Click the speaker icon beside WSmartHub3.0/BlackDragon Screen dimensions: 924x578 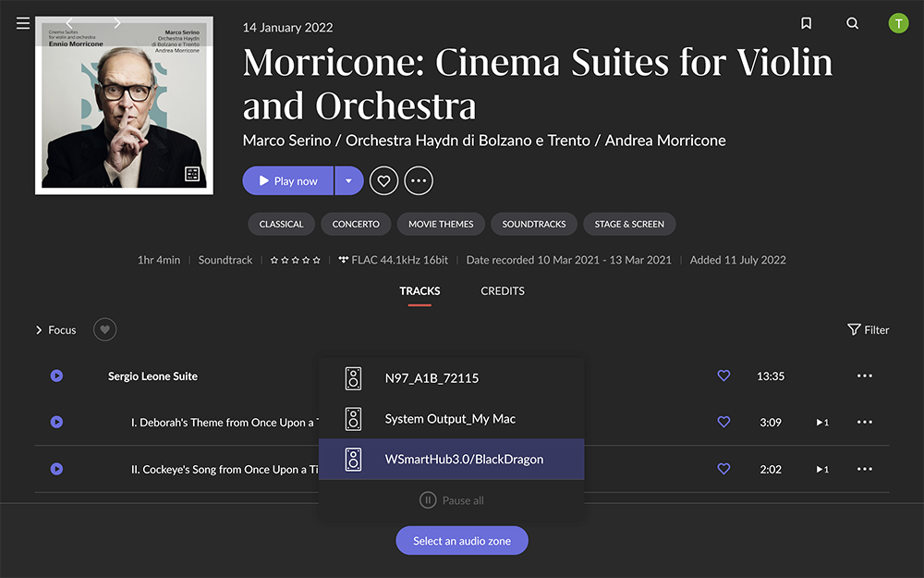(x=353, y=459)
